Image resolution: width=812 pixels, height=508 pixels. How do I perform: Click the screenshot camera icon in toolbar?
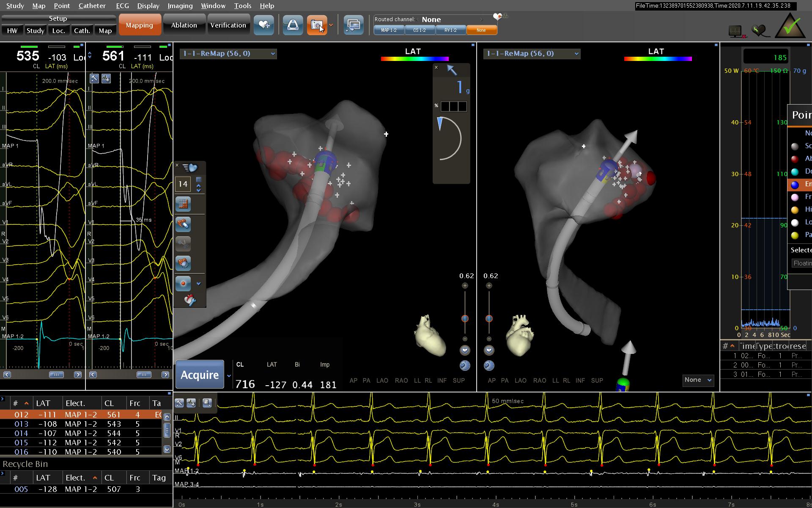[316, 25]
